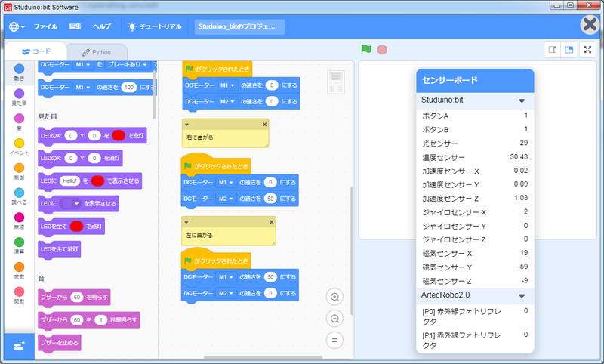
Task: Open the 編集 menu
Action: point(75,26)
